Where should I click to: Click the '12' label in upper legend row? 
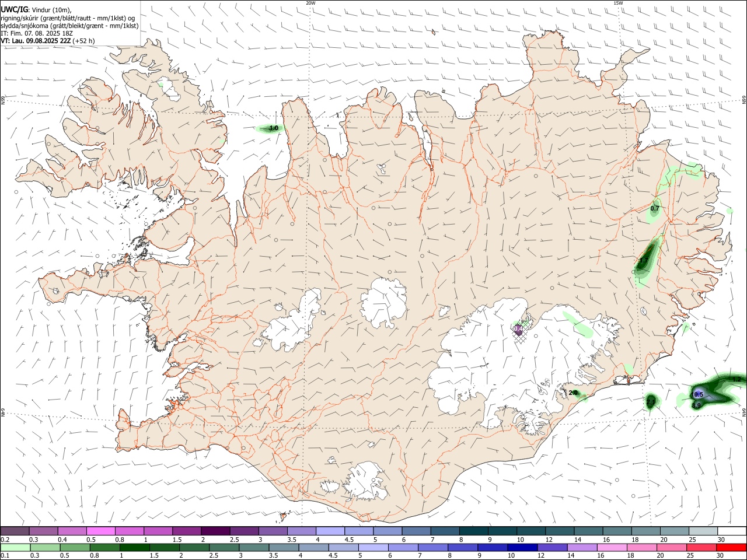point(549,540)
